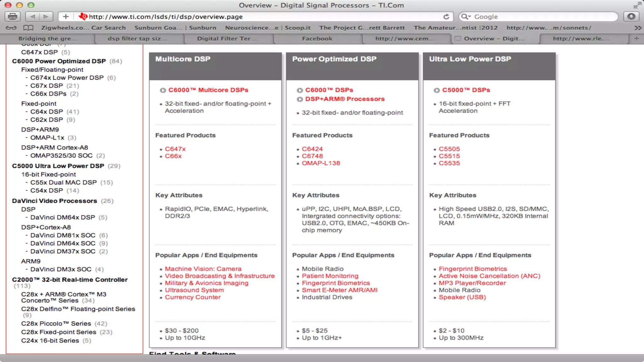Screen dimensions: 644x362
Task: Click arrow bullet beside C5000 DSPs
Action: [437, 90]
